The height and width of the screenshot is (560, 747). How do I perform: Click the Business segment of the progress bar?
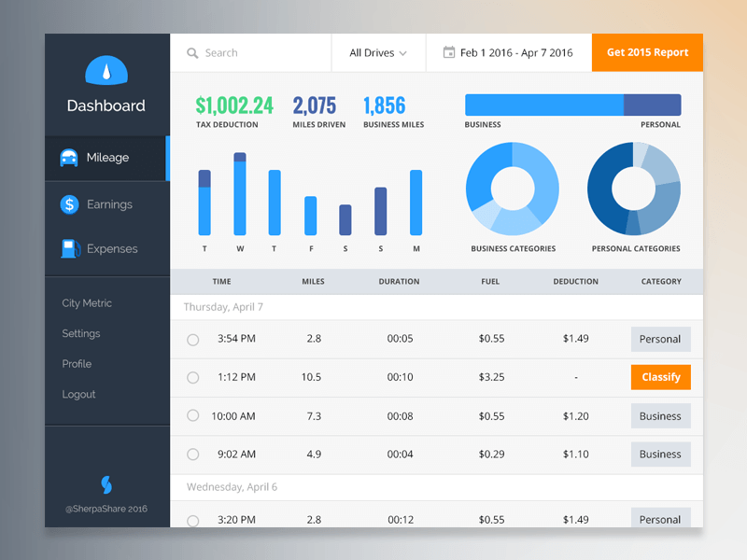(544, 105)
